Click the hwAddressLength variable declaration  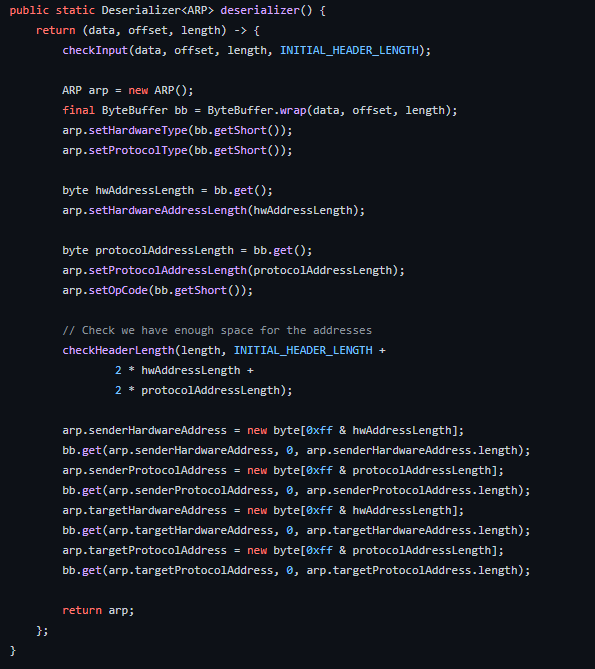click(145, 190)
